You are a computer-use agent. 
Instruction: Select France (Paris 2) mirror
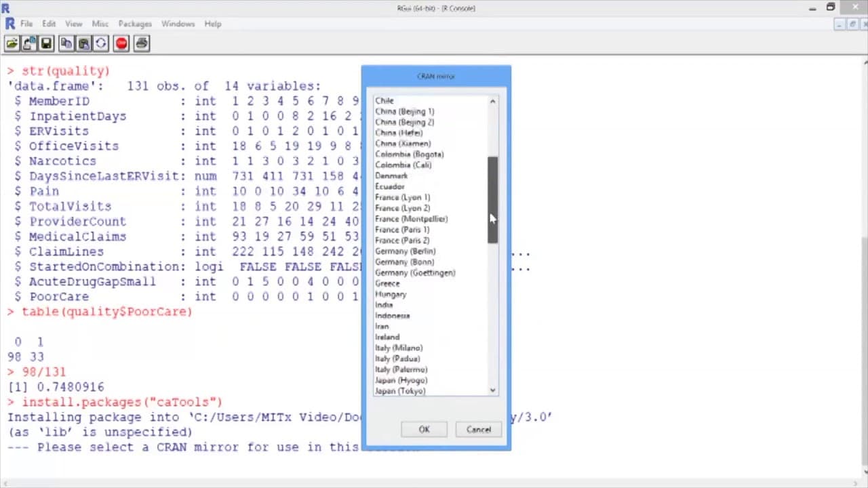[402, 241]
